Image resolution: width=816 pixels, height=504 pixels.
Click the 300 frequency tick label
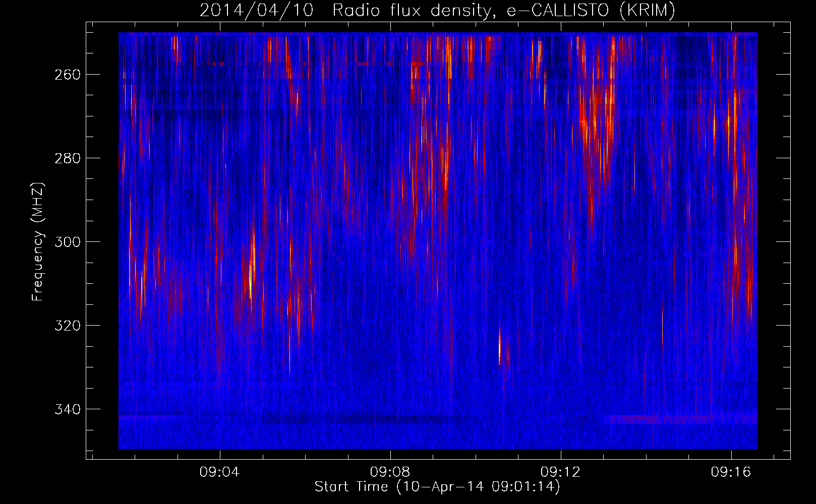click(x=68, y=242)
